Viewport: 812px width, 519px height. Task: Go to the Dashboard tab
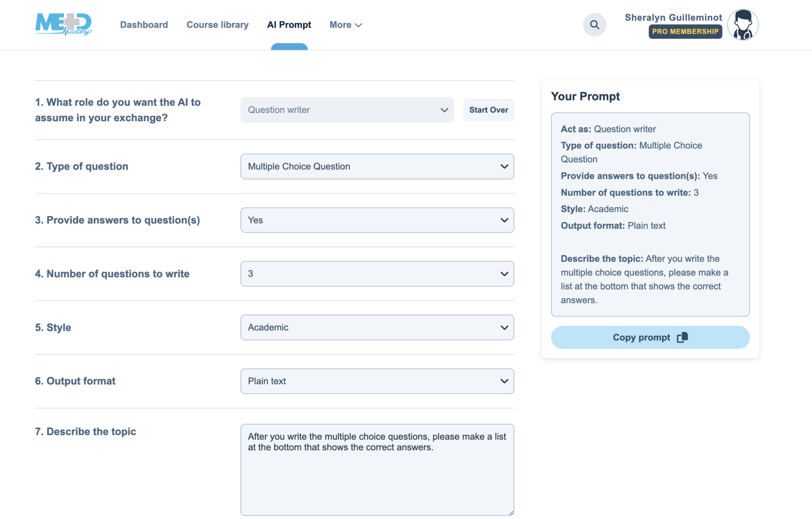click(x=144, y=25)
